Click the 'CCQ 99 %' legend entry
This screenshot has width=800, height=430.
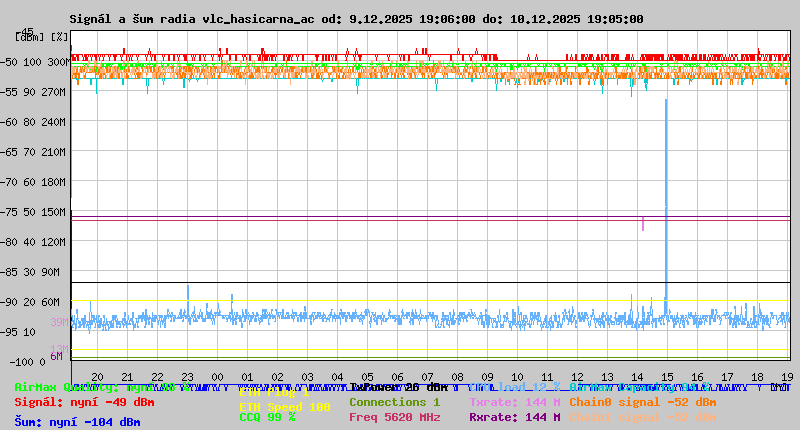[x=267, y=417]
